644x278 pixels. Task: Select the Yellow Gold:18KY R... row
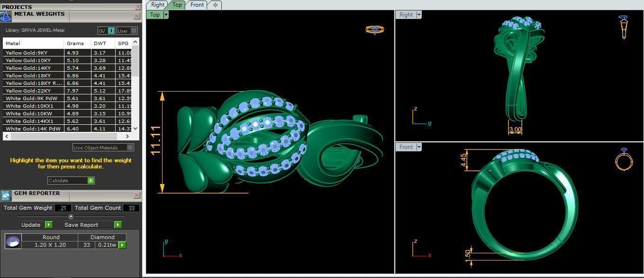[x=67, y=83]
